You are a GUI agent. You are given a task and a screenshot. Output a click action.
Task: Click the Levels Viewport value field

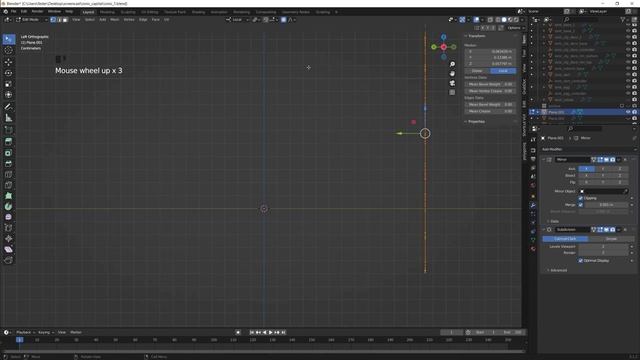(x=603, y=247)
